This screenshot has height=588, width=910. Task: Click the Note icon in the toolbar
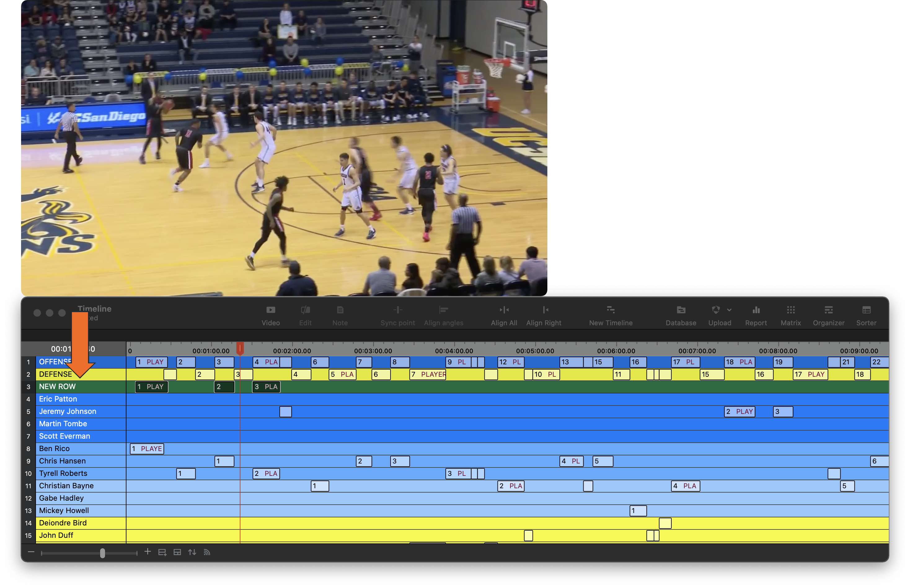coord(339,313)
